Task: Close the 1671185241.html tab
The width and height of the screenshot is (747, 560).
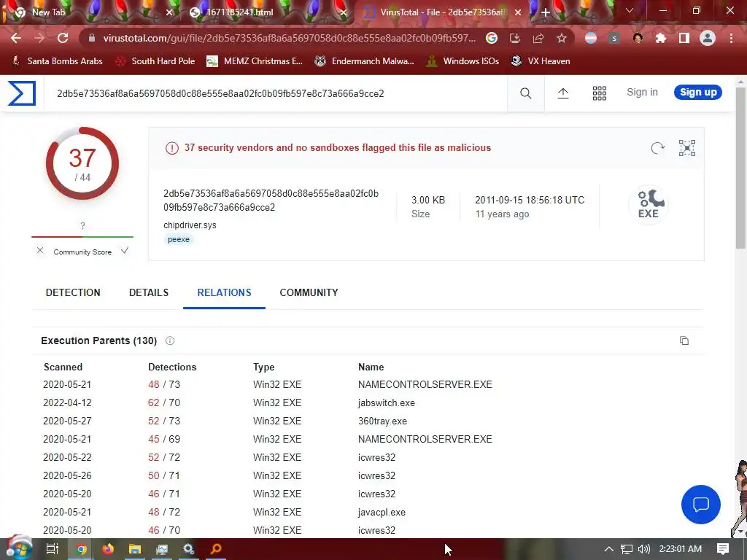Action: click(x=343, y=13)
